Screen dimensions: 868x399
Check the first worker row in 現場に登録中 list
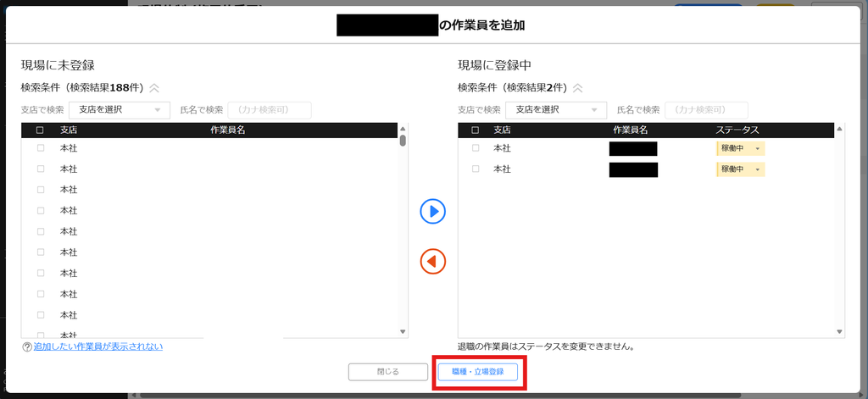click(476, 148)
